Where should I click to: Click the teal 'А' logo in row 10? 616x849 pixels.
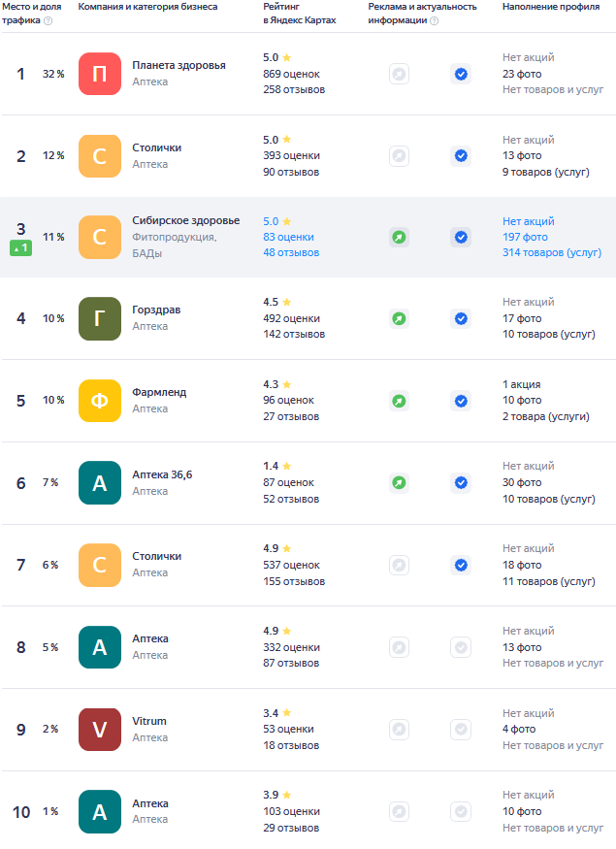(100, 811)
